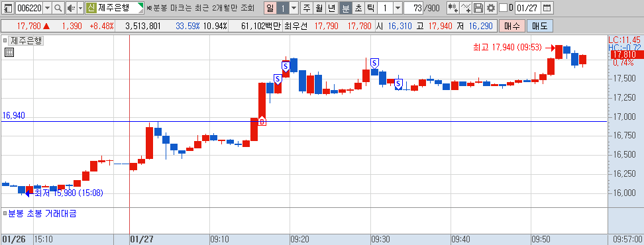Click the 분봉 초봉 거래대금 panel label

click(x=42, y=213)
